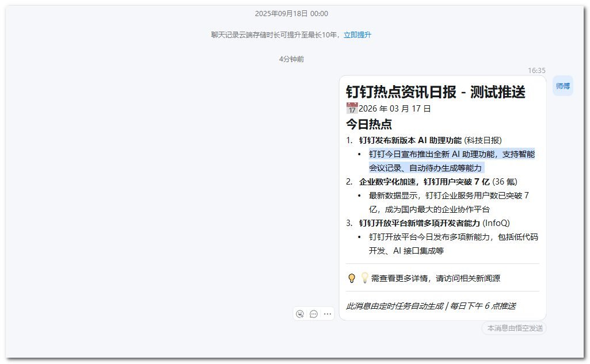Click the 立即提升 upgrade link
590x364 pixels.
(357, 35)
